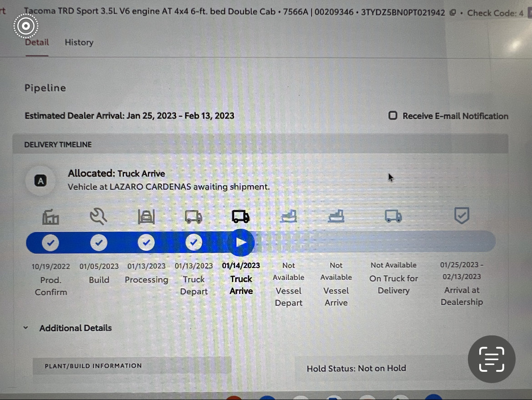Click the Processing stage label
This screenshot has height=400, width=532.
pyautogui.click(x=146, y=280)
